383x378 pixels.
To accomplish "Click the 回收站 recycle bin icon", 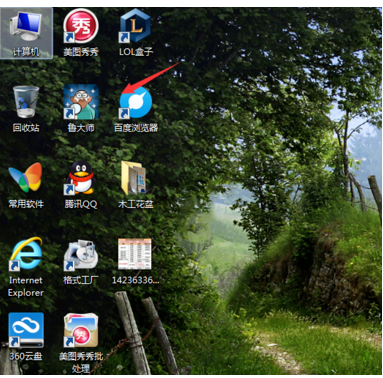I will click(26, 102).
